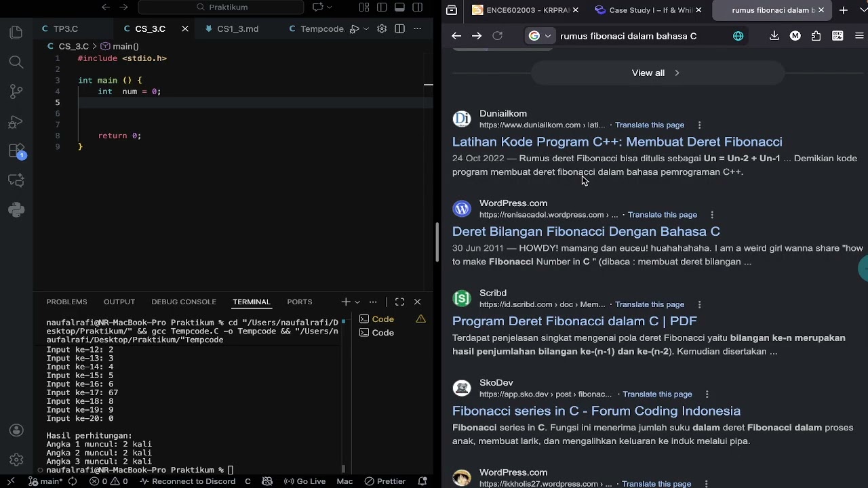The height and width of the screenshot is (488, 868).
Task: Open the new terminal launch profile dropdown
Action: [357, 302]
